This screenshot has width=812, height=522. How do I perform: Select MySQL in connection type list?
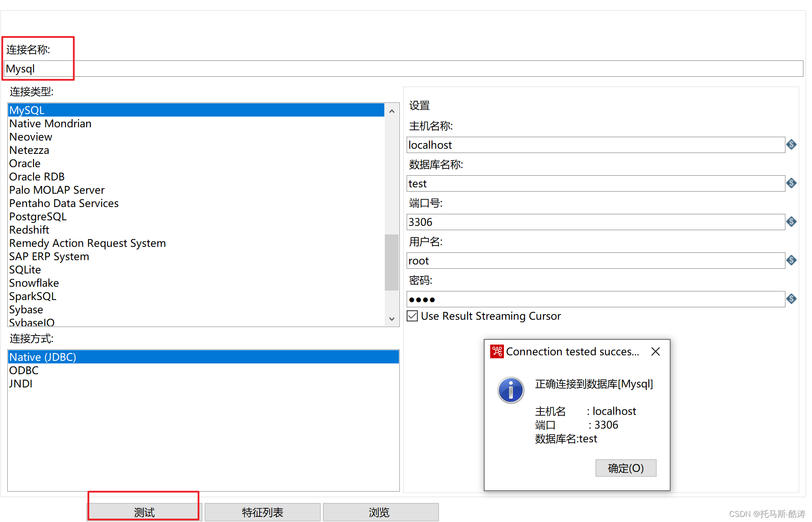(196, 110)
